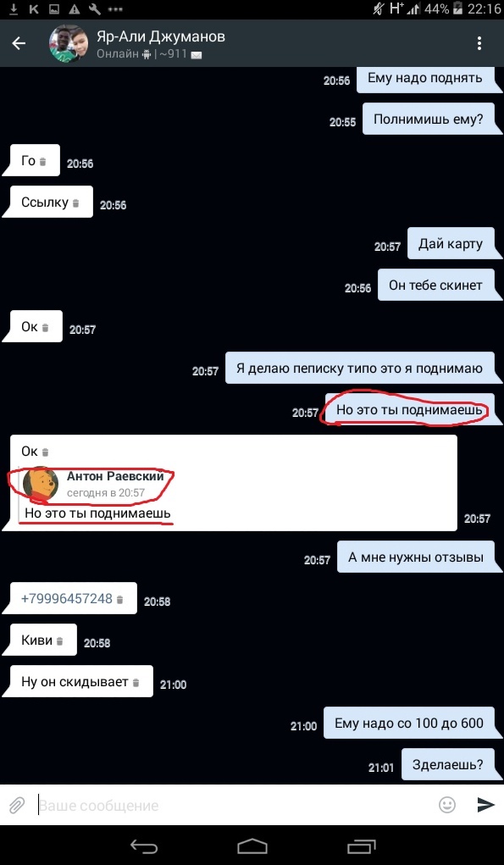
Task: Tap the 'Киви' message bubble
Action: coord(42,640)
